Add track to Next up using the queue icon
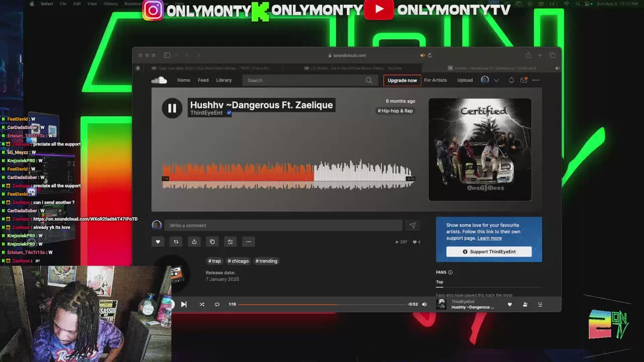Image resolution: width=644 pixels, height=362 pixels. (230, 242)
